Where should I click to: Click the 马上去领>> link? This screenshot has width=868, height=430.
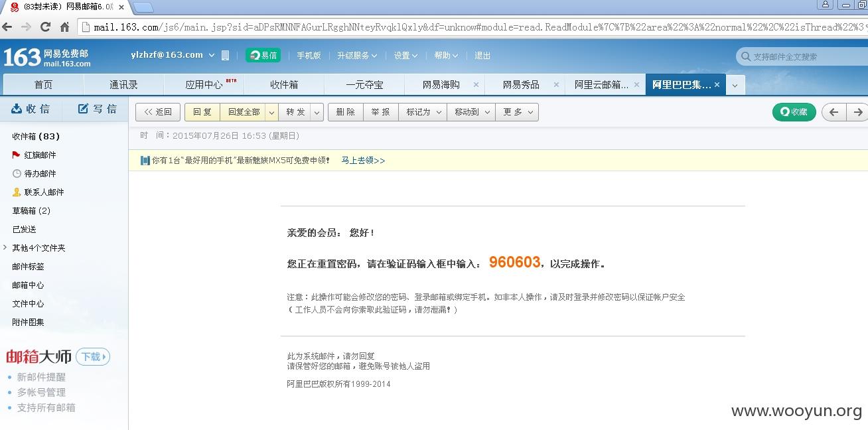363,161
